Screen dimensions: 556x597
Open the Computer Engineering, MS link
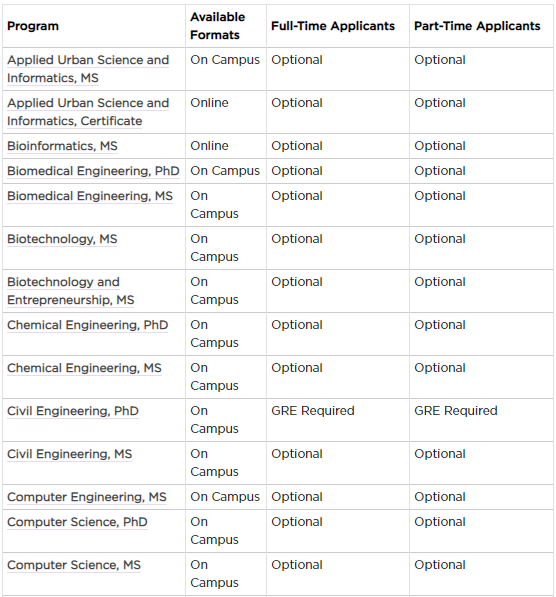click(87, 497)
